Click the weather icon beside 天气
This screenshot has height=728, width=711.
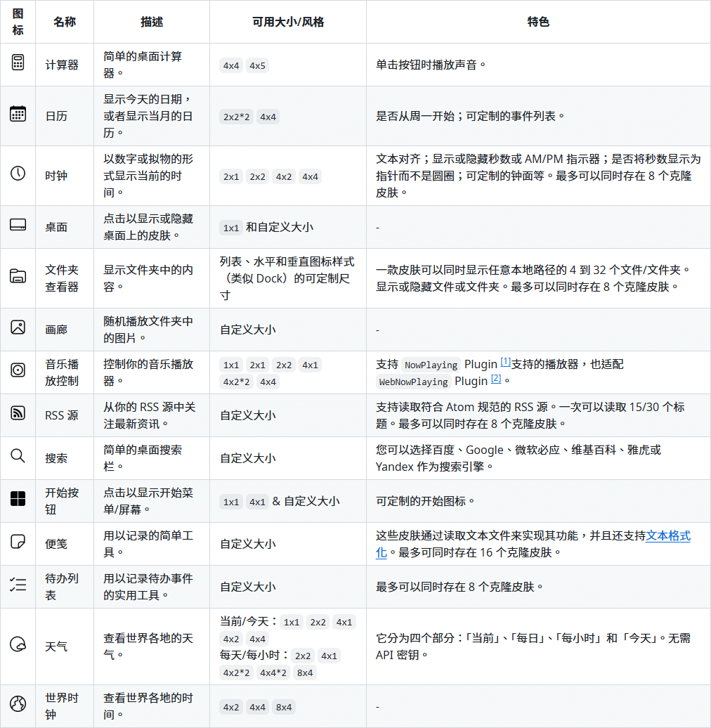pos(18,644)
